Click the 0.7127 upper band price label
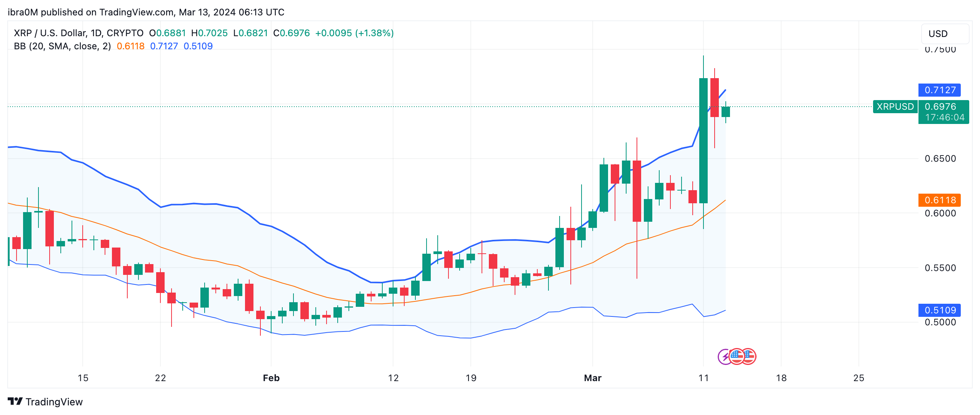Image resolution: width=980 pixels, height=415 pixels. point(940,90)
